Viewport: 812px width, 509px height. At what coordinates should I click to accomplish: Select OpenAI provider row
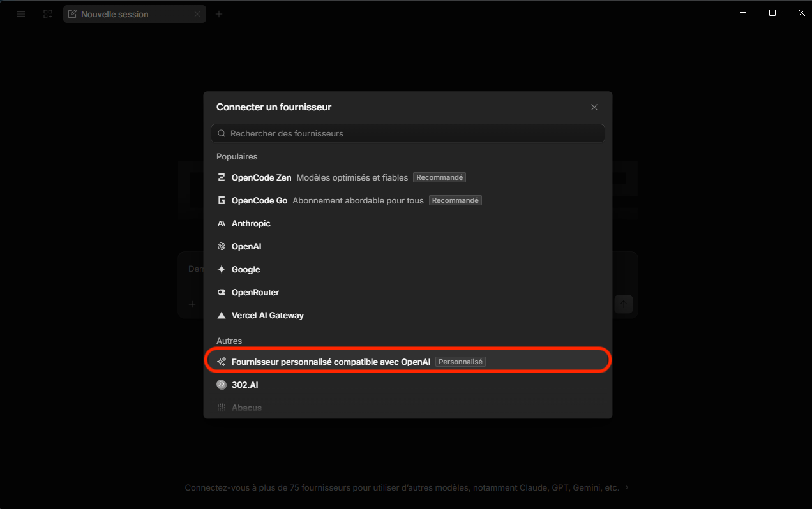pyautogui.click(x=407, y=246)
